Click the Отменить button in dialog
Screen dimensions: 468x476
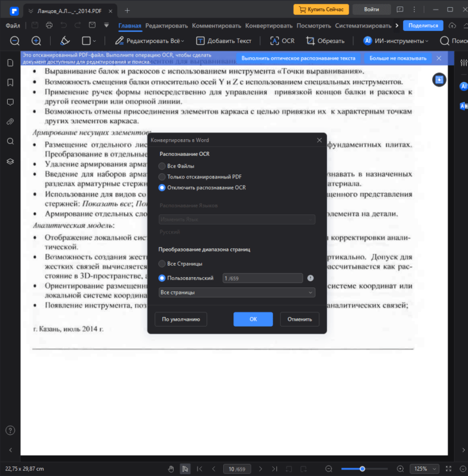tap(299, 319)
